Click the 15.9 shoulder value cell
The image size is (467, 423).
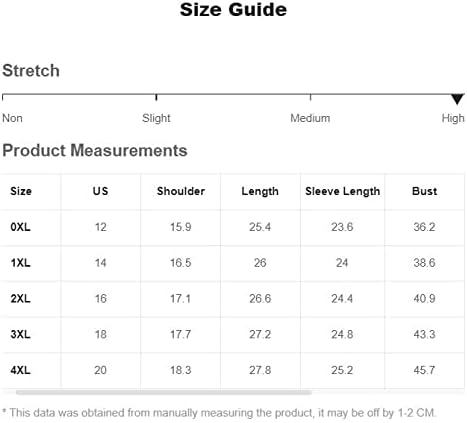181,227
